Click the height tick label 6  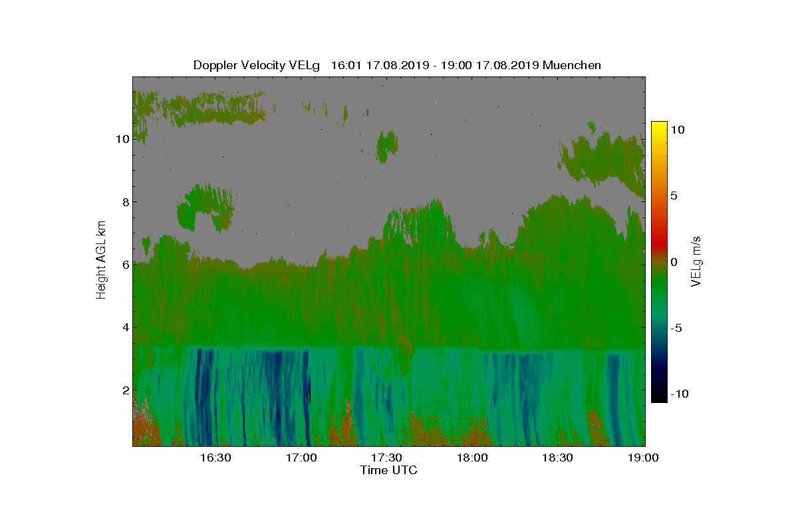pos(124,265)
